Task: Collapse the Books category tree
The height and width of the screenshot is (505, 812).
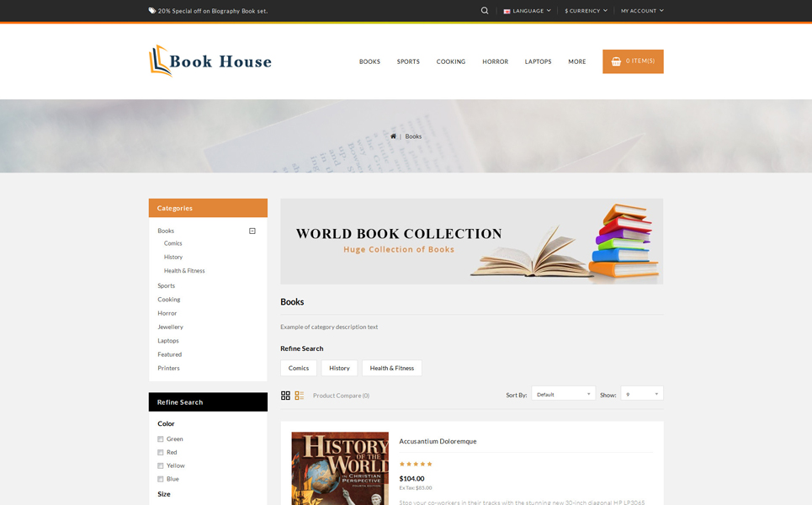Action: tap(252, 231)
